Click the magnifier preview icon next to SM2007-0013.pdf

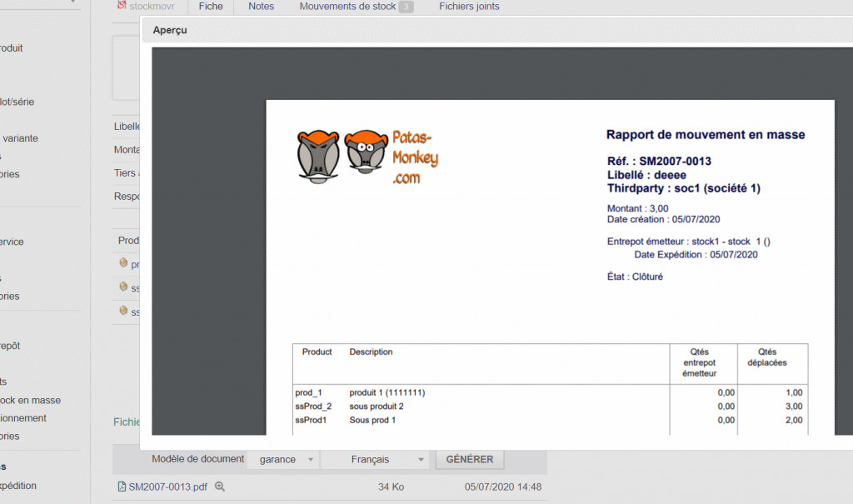[220, 487]
